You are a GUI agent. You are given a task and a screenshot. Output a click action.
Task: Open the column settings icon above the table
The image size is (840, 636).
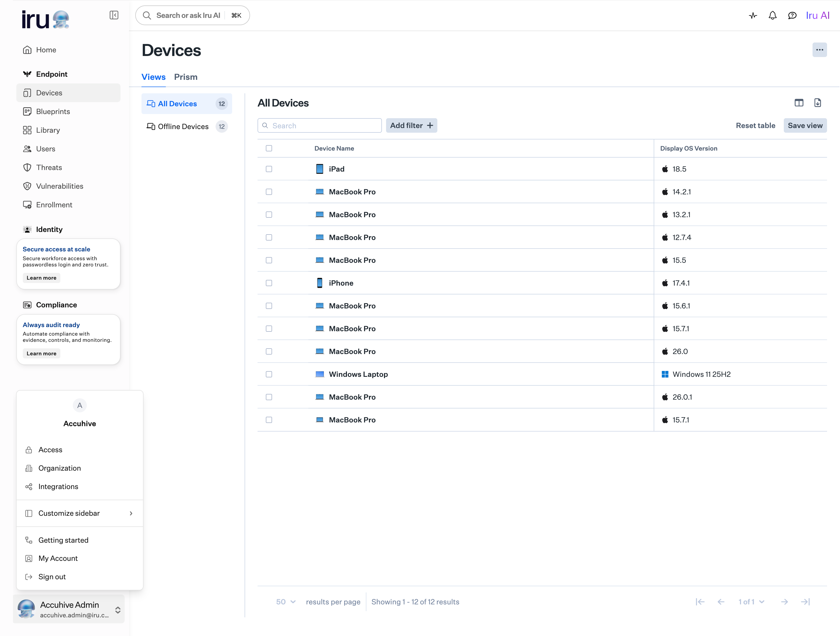(799, 103)
